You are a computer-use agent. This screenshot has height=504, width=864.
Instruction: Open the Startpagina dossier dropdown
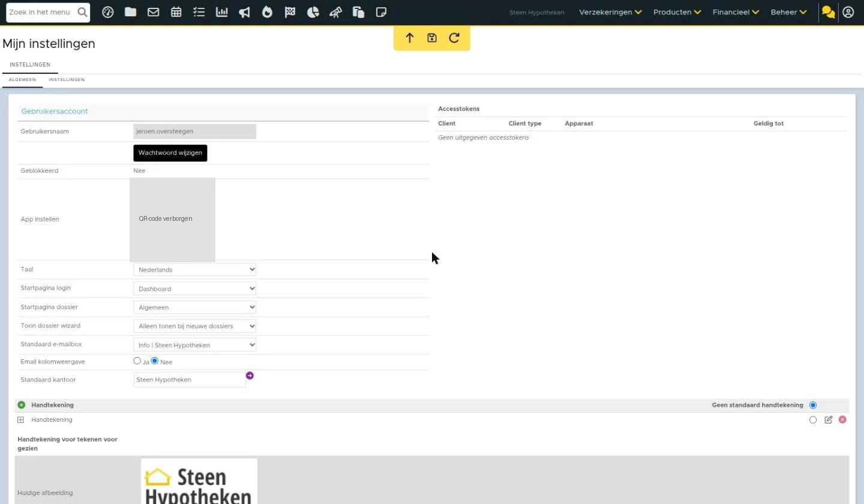(195, 307)
